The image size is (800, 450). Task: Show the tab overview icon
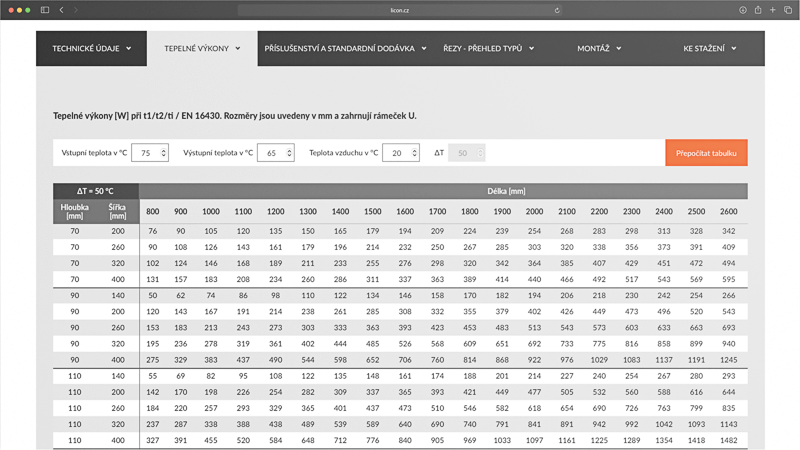787,9
